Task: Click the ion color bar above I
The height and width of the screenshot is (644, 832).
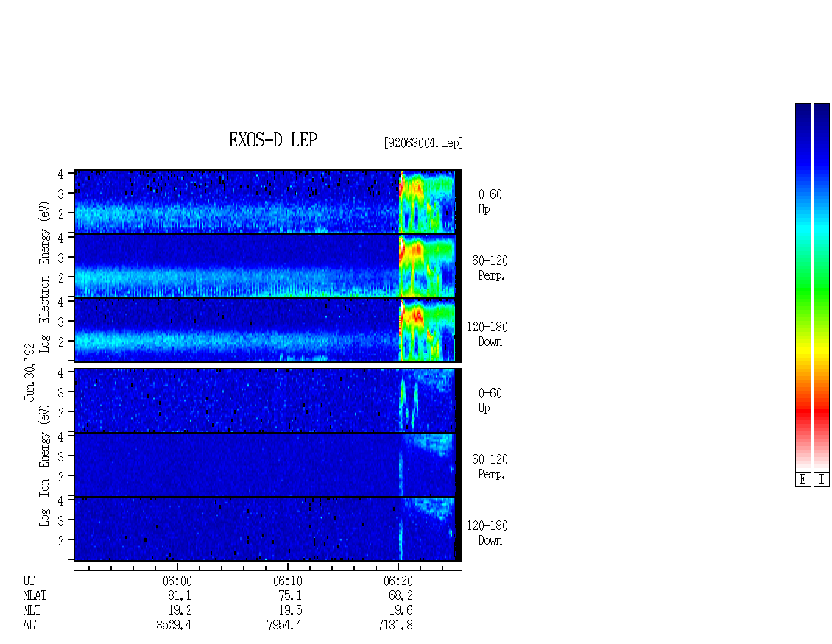Action: pyautogui.click(x=822, y=287)
